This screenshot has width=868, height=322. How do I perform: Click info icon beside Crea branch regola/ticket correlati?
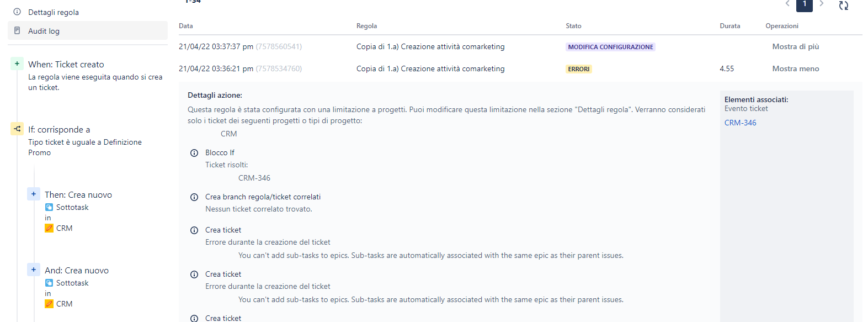click(x=194, y=197)
